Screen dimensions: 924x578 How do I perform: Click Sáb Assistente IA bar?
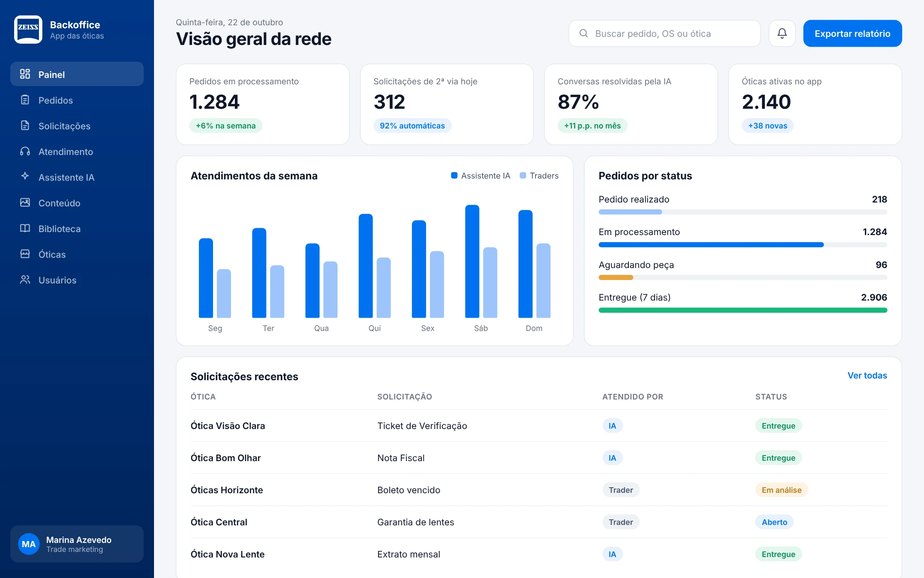coord(472,261)
